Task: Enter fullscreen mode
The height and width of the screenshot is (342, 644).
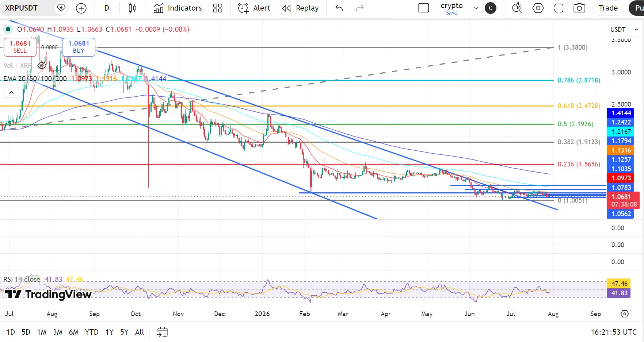Action: click(559, 8)
